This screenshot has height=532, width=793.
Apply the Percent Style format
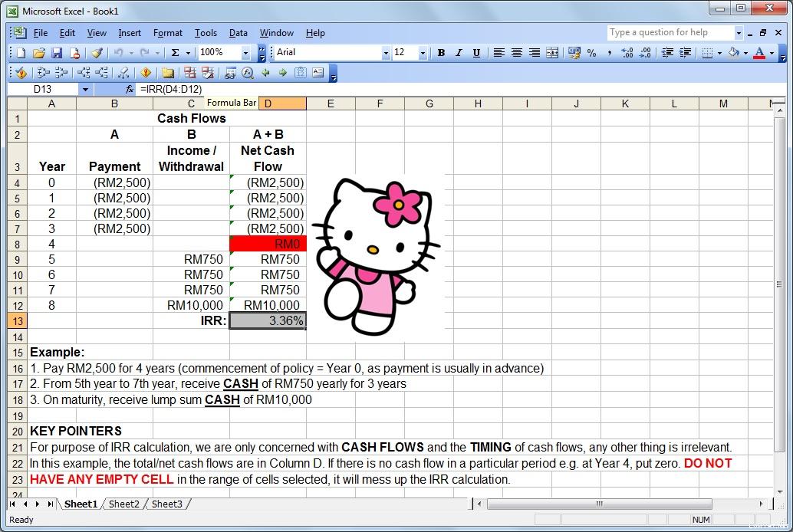pos(591,53)
